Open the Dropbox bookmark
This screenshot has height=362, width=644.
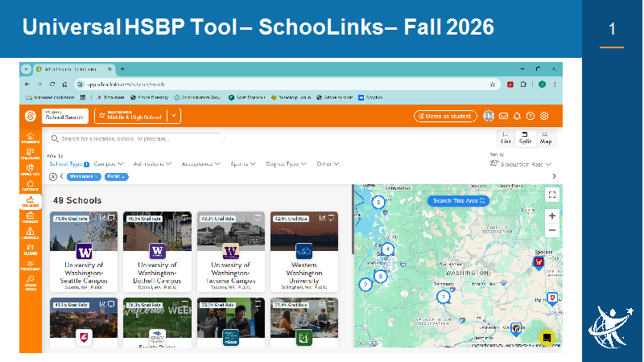pyautogui.click(x=370, y=97)
